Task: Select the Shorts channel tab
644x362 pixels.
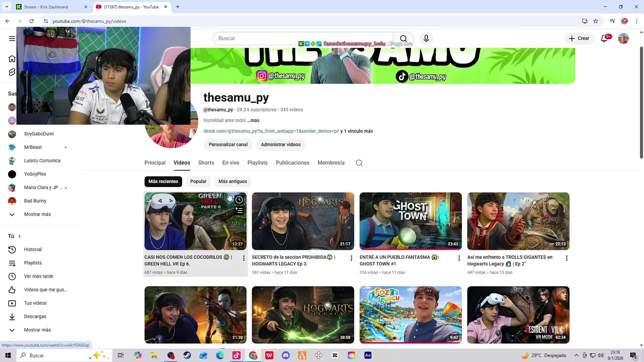Action: pyautogui.click(x=206, y=163)
